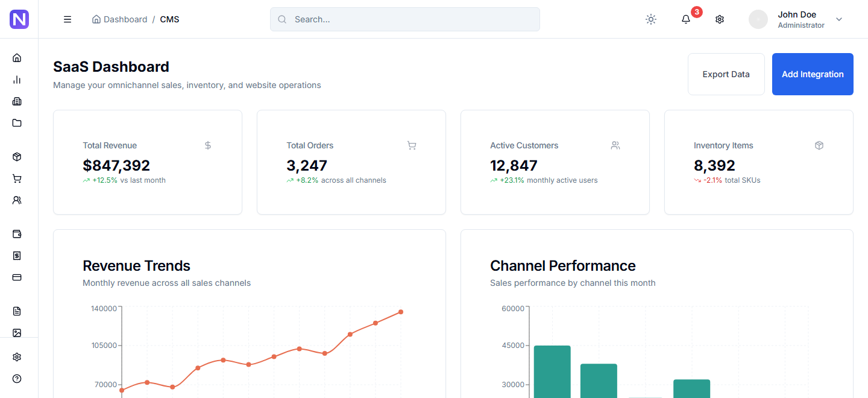Toggle light/dark theme sun icon
The width and height of the screenshot is (868, 398).
pos(651,19)
